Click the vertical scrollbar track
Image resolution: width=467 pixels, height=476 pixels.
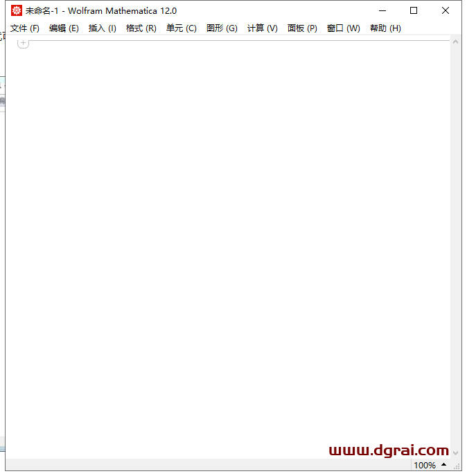tap(455, 243)
